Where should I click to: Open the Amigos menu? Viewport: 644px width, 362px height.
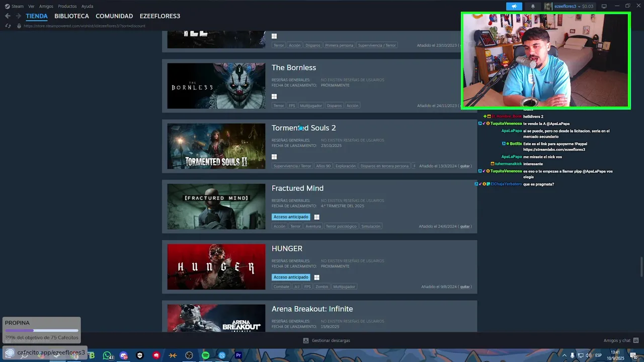coord(46,7)
